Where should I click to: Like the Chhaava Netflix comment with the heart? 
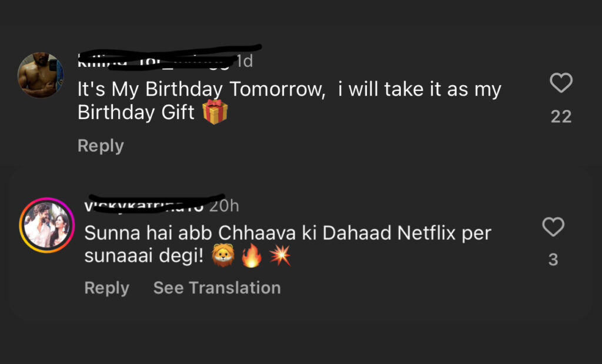(x=553, y=227)
